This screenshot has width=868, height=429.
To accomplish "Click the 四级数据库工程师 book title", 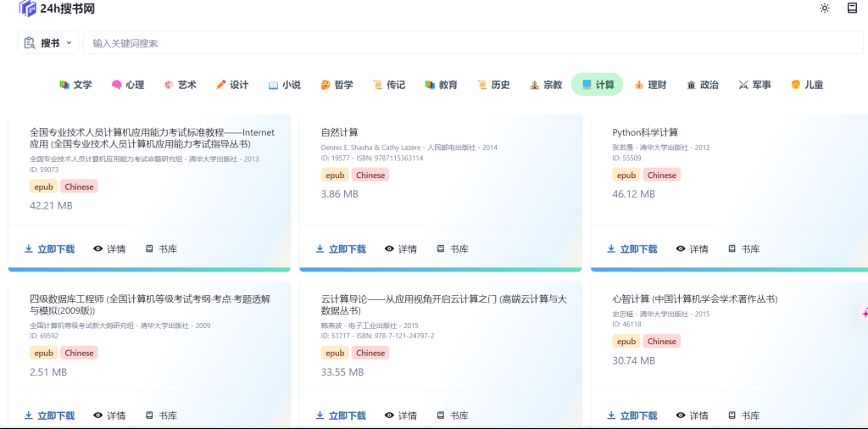I will pyautogui.click(x=150, y=304).
